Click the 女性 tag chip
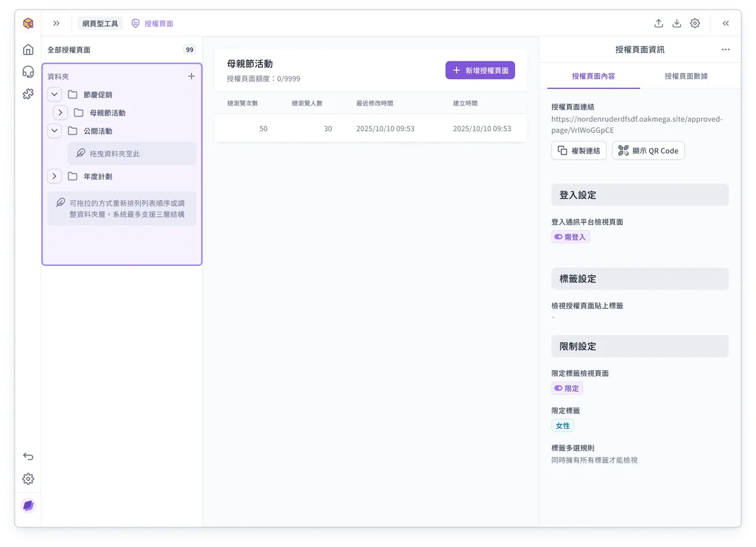756x547 pixels. [563, 425]
